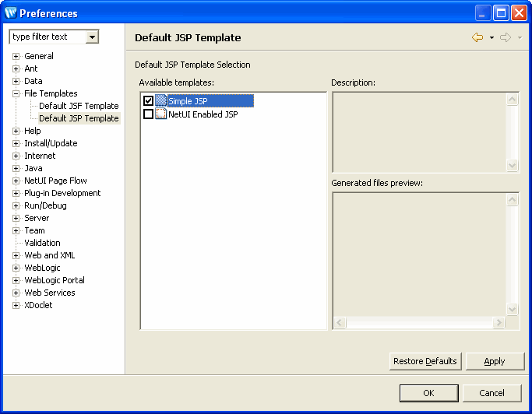Click the type filter text field
Image resolution: width=532 pixels, height=414 pixels.
coord(48,37)
